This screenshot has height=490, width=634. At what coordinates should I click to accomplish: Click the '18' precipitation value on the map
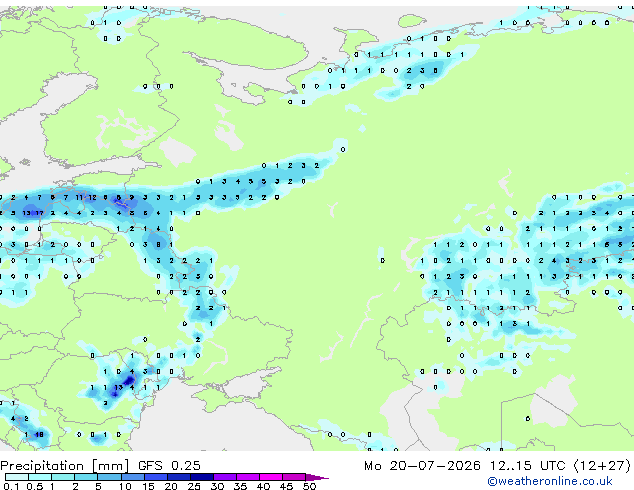39,435
